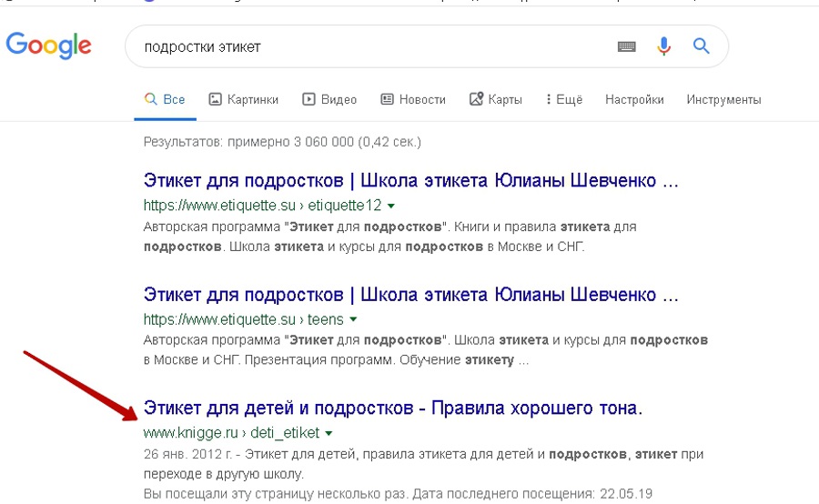Screen dimensions: 819x504
Task: Open the on-screen keyboard icon
Action: pyautogui.click(x=626, y=46)
